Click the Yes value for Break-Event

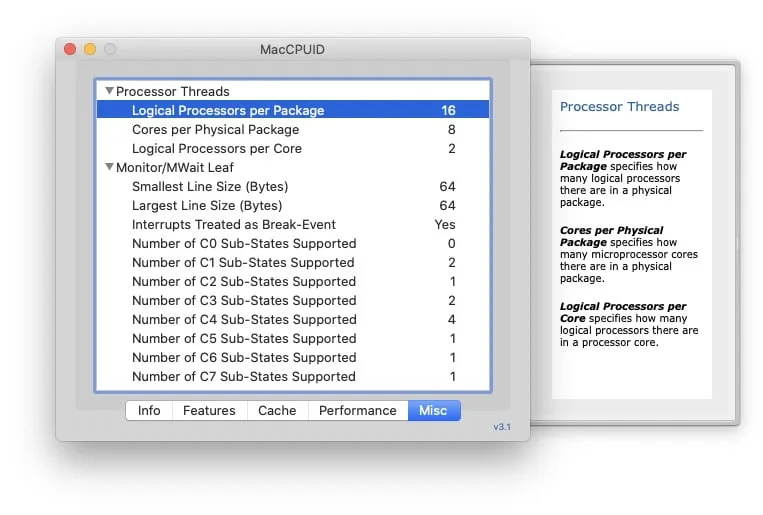pos(445,224)
